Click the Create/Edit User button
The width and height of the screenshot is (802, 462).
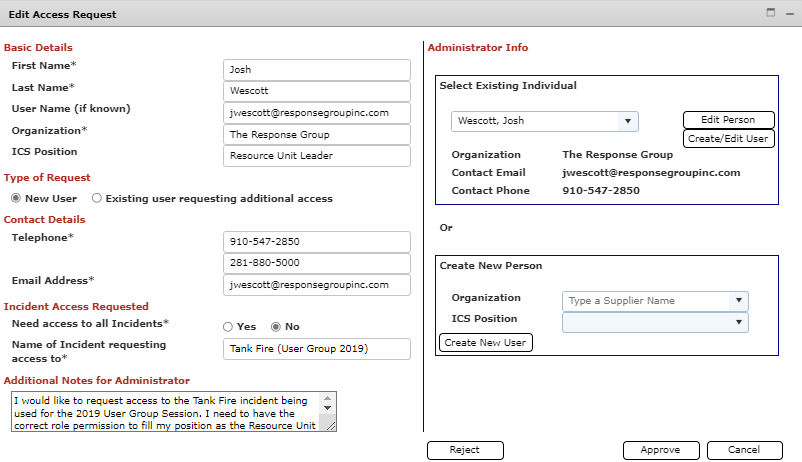tap(727, 139)
